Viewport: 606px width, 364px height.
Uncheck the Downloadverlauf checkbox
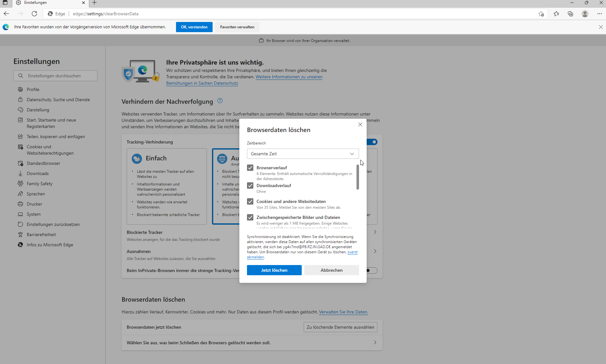(x=250, y=185)
